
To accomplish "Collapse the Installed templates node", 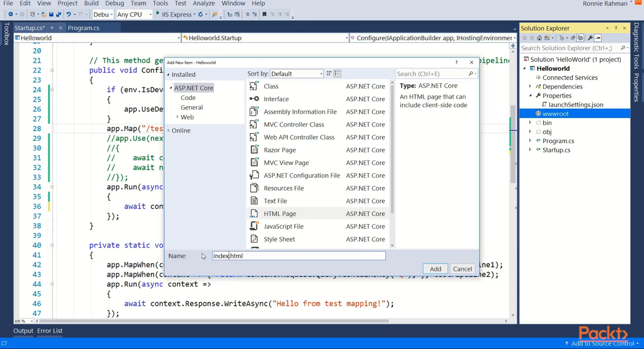I will pos(168,75).
